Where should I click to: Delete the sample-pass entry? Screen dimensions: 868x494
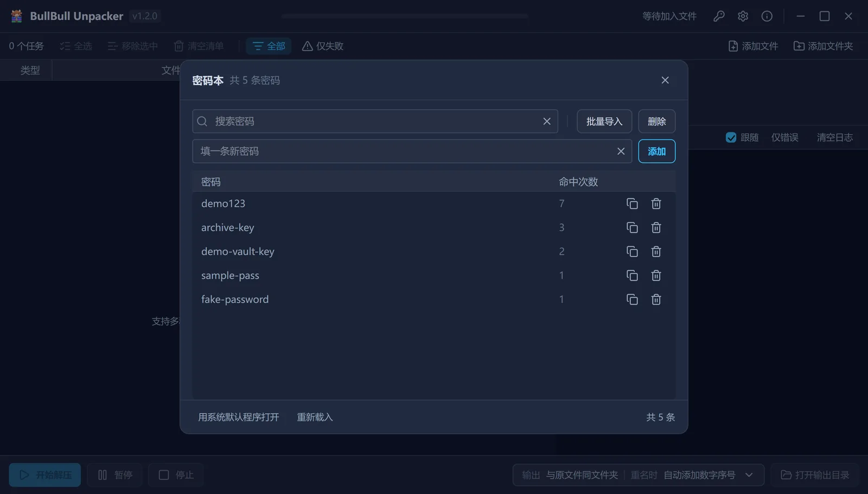pyautogui.click(x=656, y=275)
